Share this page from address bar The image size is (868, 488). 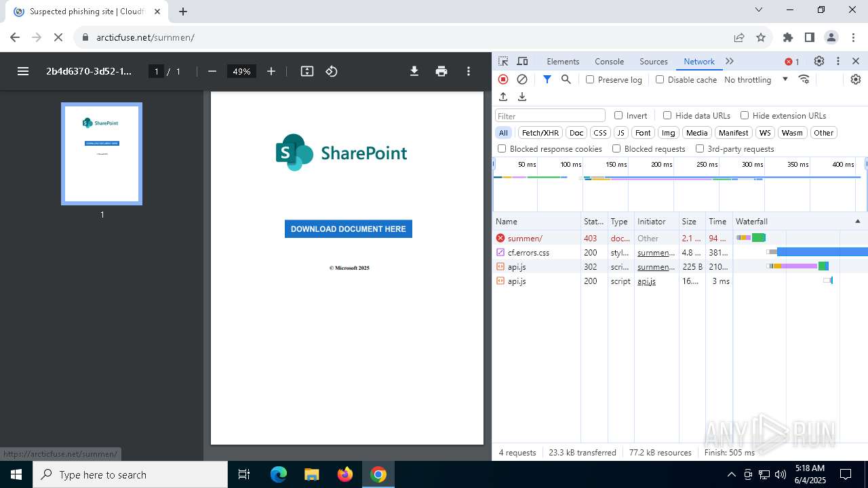739,37
